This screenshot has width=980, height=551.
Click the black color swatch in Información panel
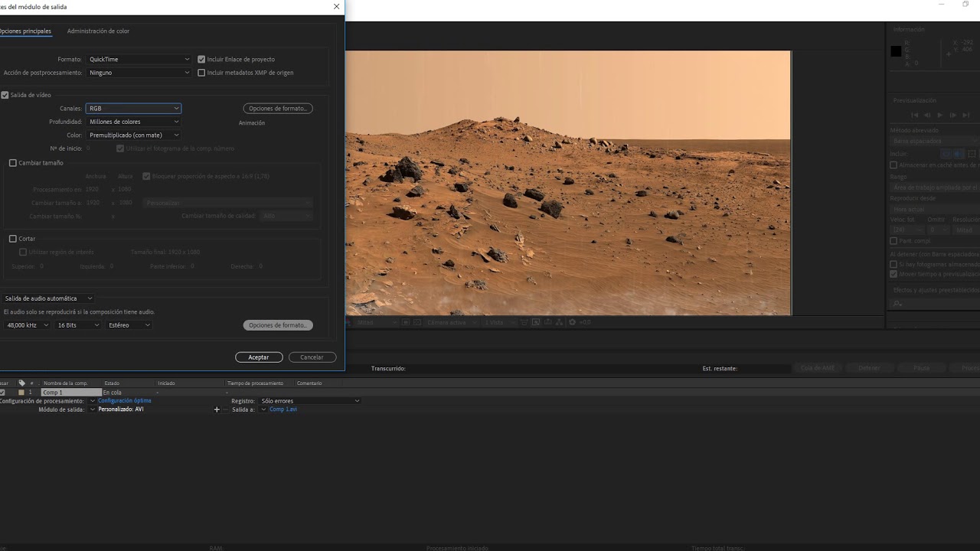pyautogui.click(x=896, y=51)
